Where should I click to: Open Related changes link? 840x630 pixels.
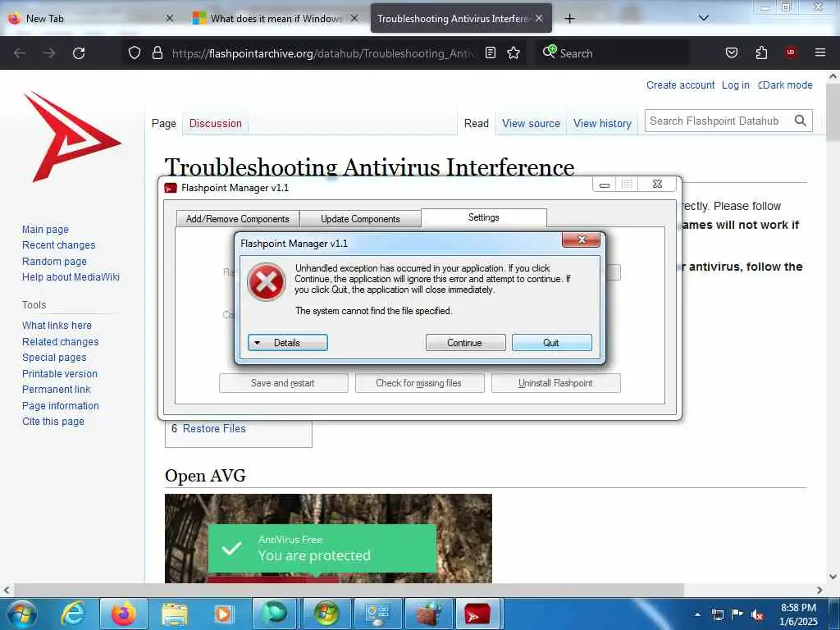61,342
